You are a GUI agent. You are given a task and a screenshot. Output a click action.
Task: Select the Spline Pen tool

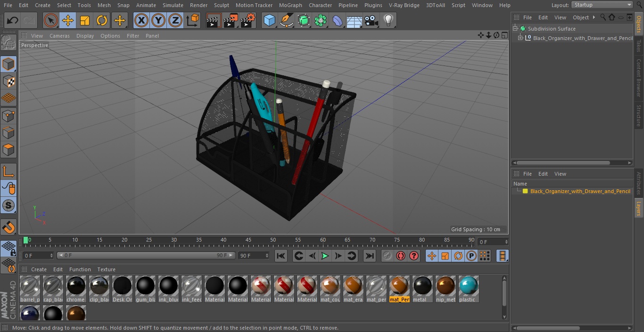(287, 20)
